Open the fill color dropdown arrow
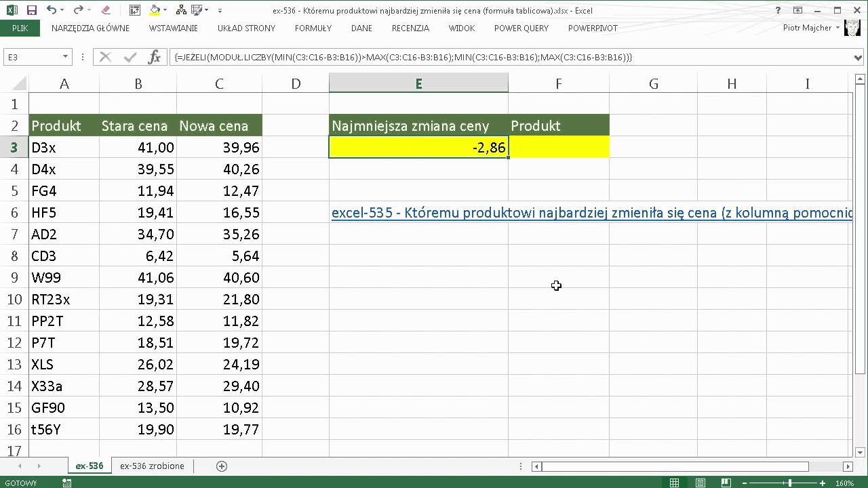This screenshot has width=868, height=488. click(x=165, y=10)
